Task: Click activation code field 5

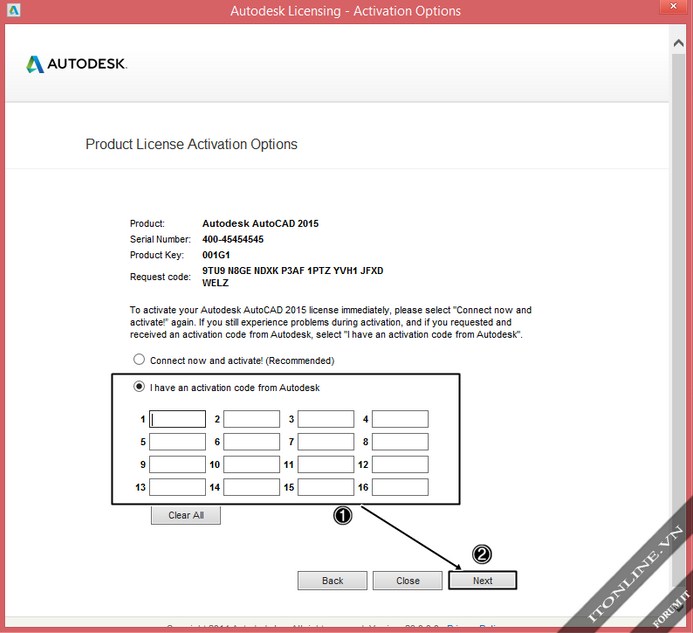Action: (x=177, y=442)
